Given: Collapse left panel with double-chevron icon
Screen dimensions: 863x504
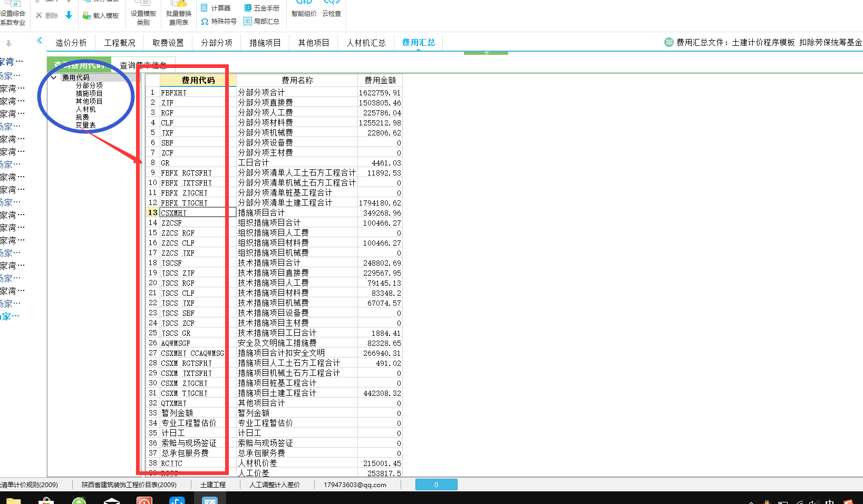Looking at the screenshot, I should 39,40.
